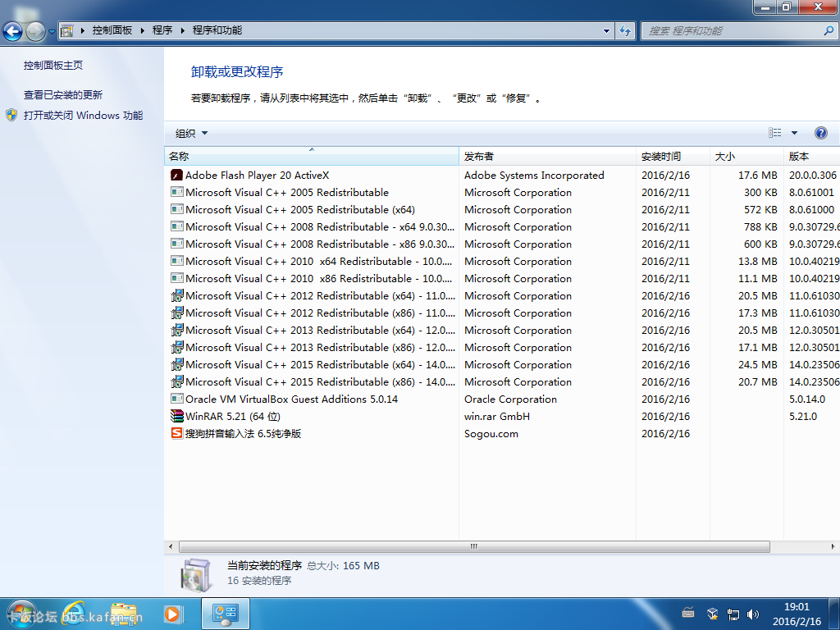
Task: Click the WinRAR books icon
Action: coord(177,416)
